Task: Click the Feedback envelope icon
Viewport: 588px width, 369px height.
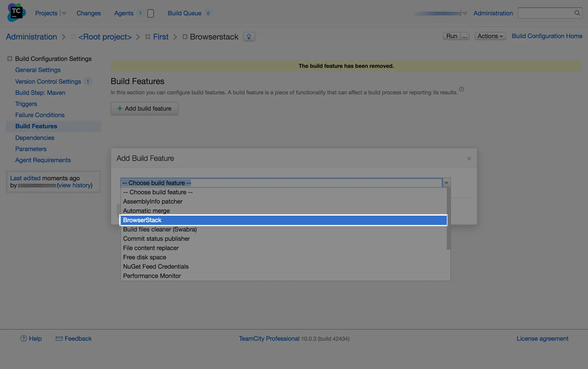Action: (x=59, y=338)
